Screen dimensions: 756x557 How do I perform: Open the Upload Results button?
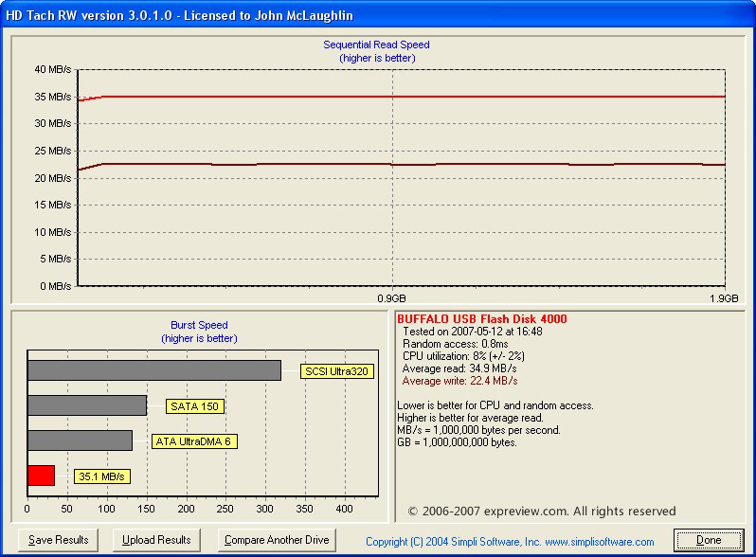pos(156,540)
